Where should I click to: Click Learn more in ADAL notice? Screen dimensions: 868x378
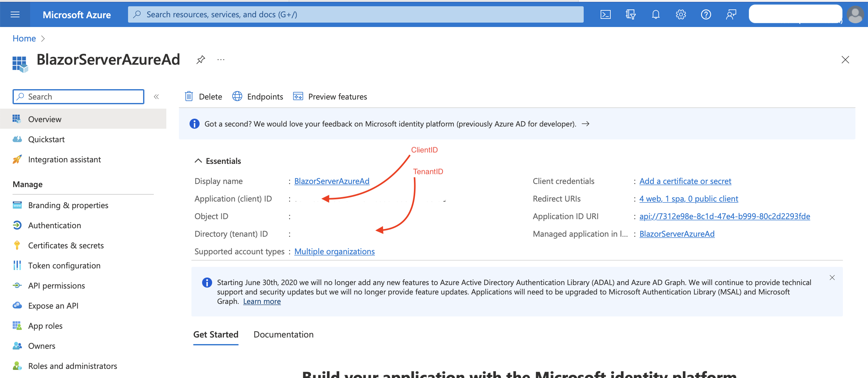click(262, 301)
